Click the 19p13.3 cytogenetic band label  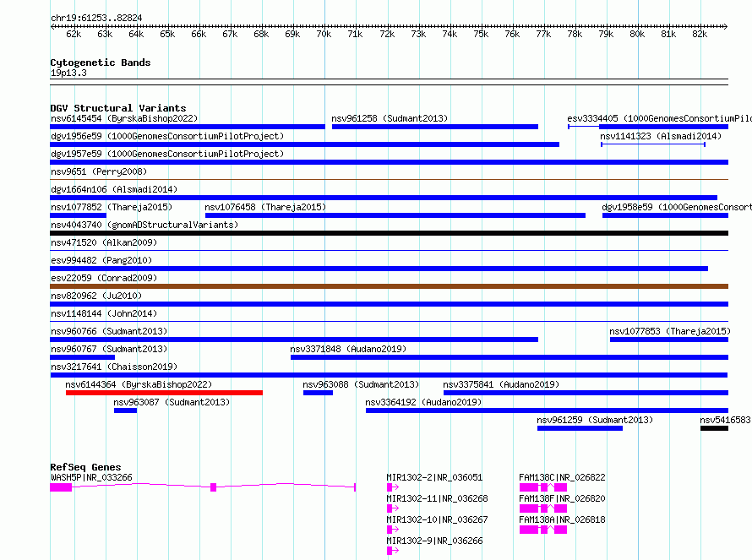[x=68, y=73]
